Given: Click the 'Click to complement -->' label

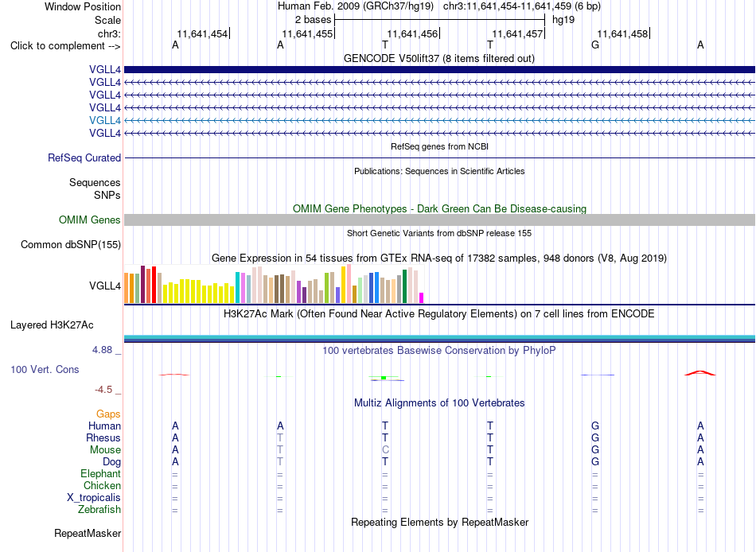Looking at the screenshot, I should pyautogui.click(x=65, y=46).
